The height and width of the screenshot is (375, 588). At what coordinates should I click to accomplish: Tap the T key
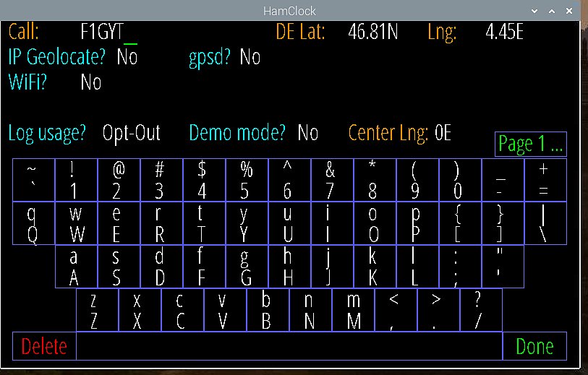pos(205,223)
